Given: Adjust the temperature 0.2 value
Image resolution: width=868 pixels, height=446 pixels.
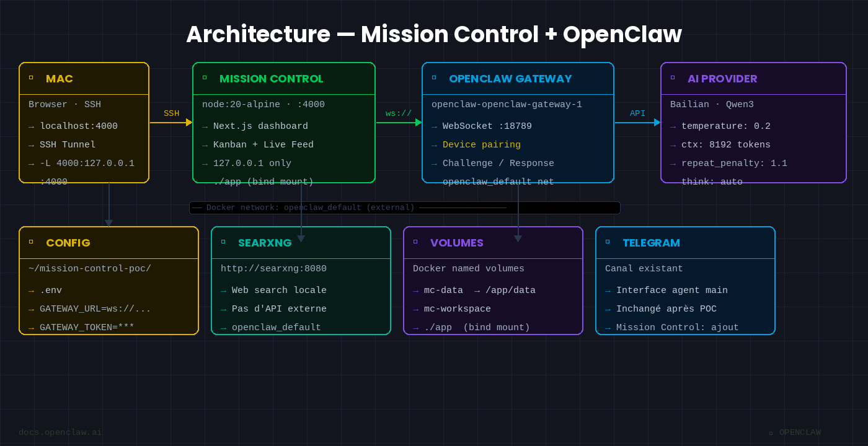Looking at the screenshot, I should [728, 126].
